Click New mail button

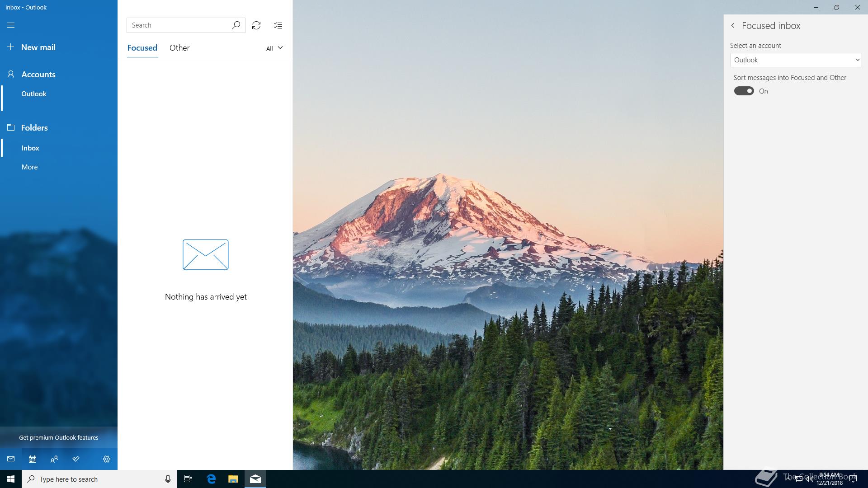(x=38, y=47)
